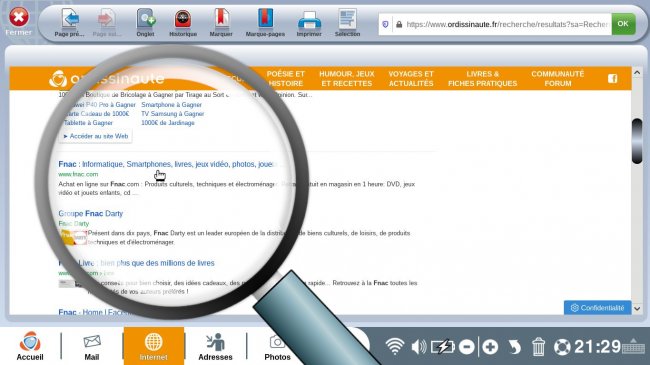Viewport: 650px width, 365px height.
Task: Open Voyages et Actualités menu
Action: click(x=411, y=78)
